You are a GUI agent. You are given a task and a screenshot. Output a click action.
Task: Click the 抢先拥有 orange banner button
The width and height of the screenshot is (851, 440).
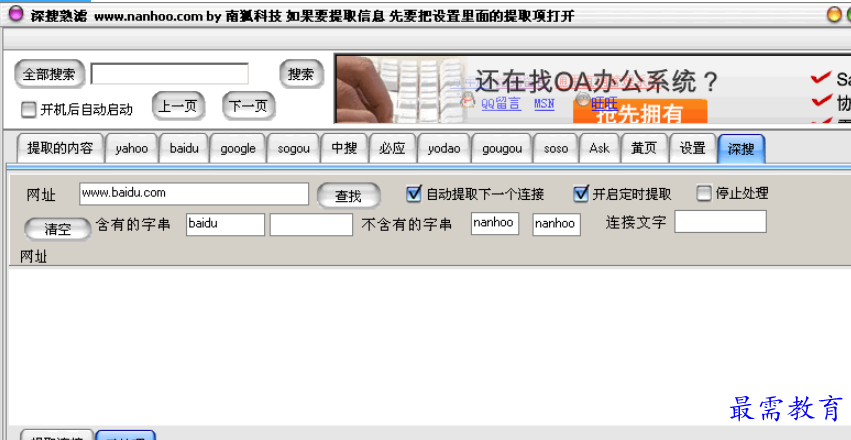click(640, 112)
